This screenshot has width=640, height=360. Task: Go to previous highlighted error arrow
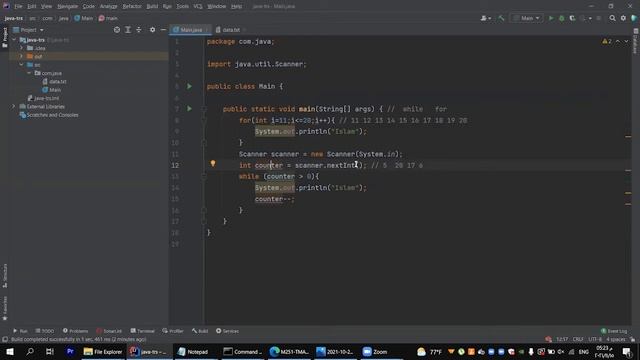(618, 41)
